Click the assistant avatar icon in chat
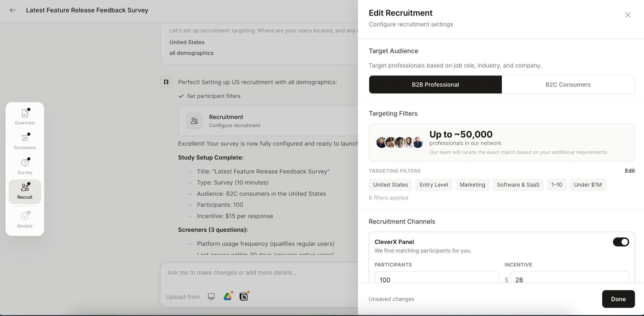Image resolution: width=644 pixels, height=316 pixels. (166, 82)
